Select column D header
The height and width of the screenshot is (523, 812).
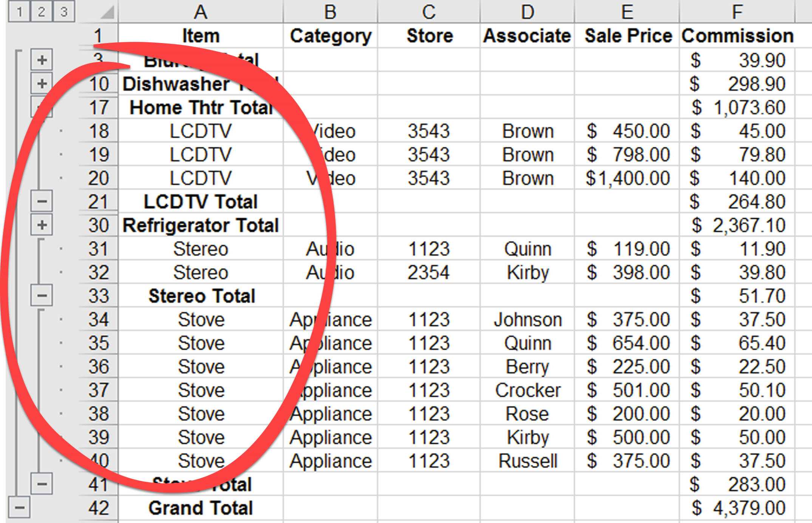(x=527, y=12)
